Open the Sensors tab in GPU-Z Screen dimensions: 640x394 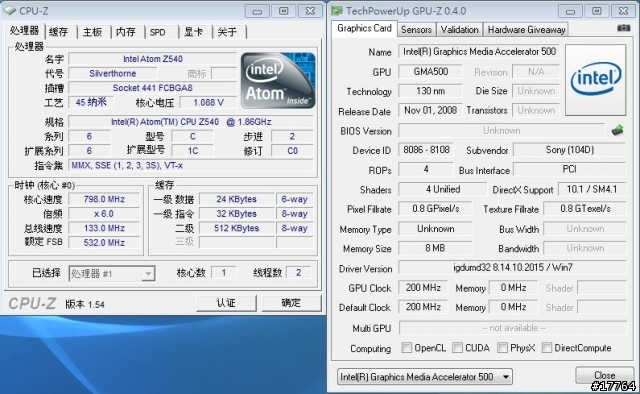(416, 29)
